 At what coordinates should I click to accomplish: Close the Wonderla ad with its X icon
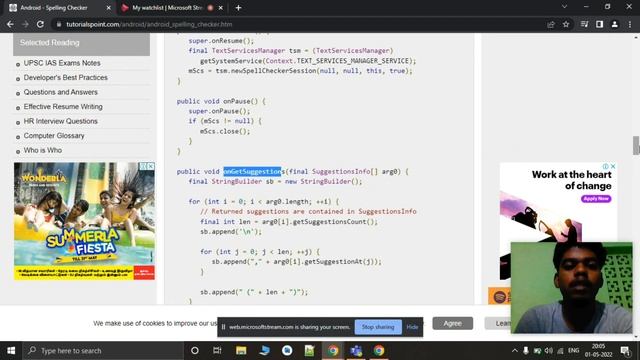click(151, 166)
